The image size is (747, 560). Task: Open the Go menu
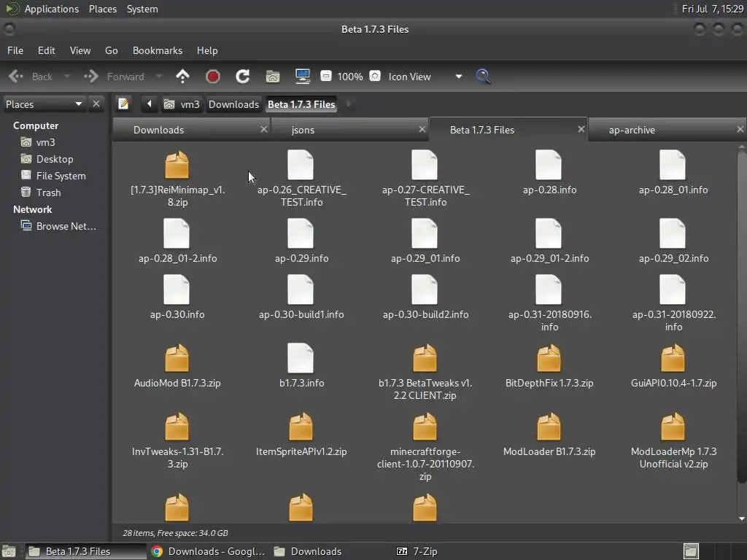pos(111,50)
